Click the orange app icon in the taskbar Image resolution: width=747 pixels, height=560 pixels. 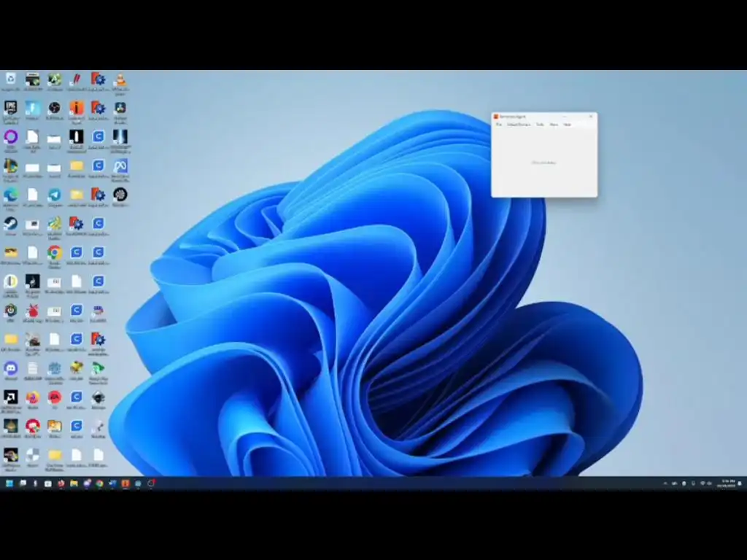pyautogui.click(x=125, y=483)
